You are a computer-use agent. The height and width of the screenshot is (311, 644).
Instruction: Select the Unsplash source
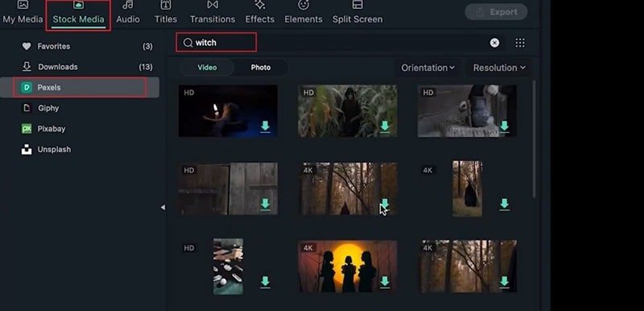click(80, 149)
